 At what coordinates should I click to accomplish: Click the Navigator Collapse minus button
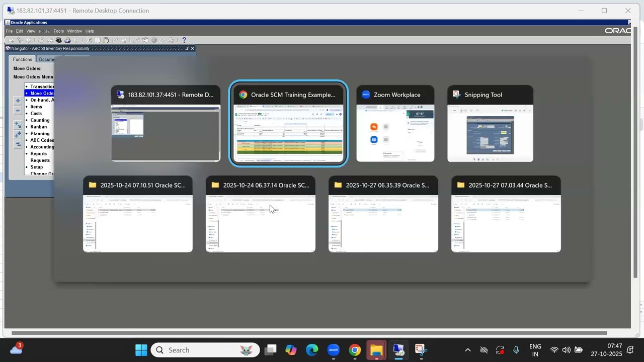tap(18, 111)
